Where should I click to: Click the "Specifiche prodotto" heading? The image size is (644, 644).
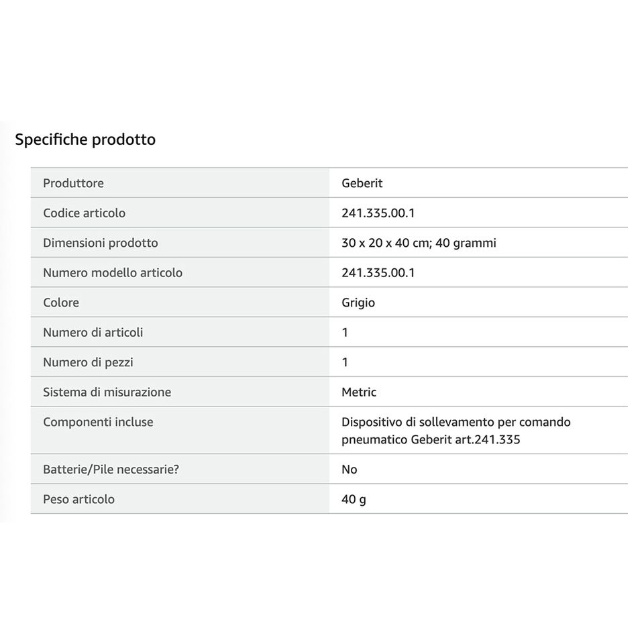point(85,140)
